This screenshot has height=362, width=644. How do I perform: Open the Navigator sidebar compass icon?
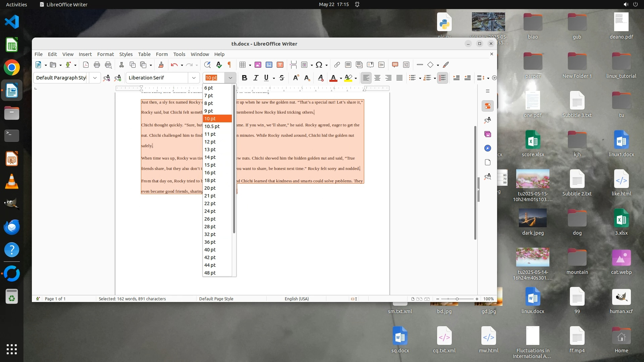488,148
